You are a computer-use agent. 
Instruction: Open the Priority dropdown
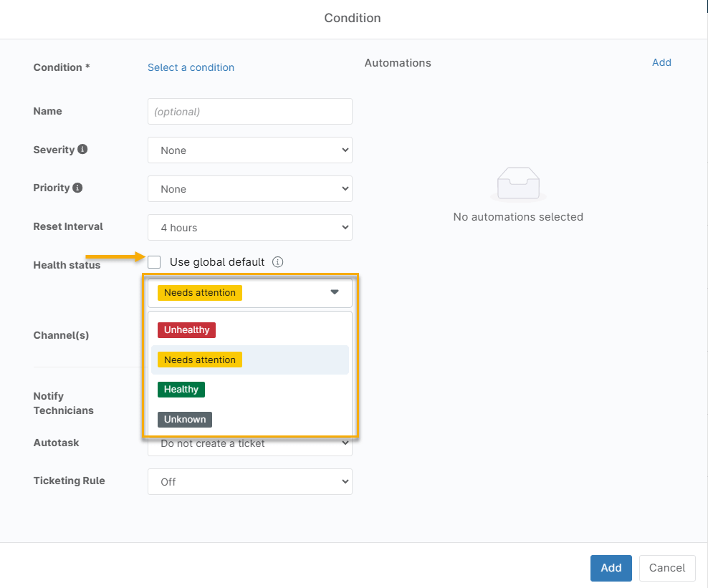(x=249, y=189)
